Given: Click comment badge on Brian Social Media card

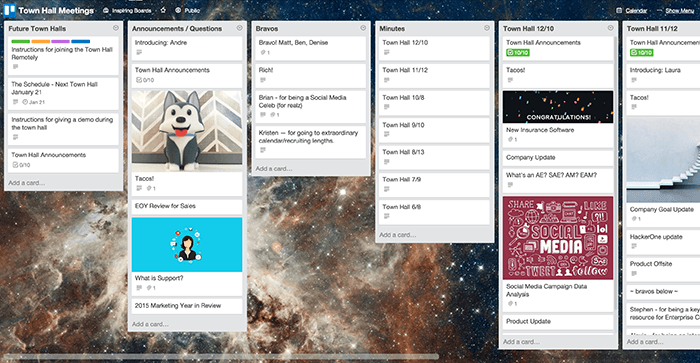Looking at the screenshot, I should click(x=275, y=115).
